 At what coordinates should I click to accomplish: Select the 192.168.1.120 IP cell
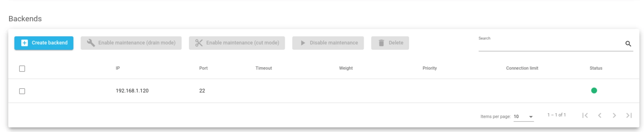pyautogui.click(x=132, y=91)
